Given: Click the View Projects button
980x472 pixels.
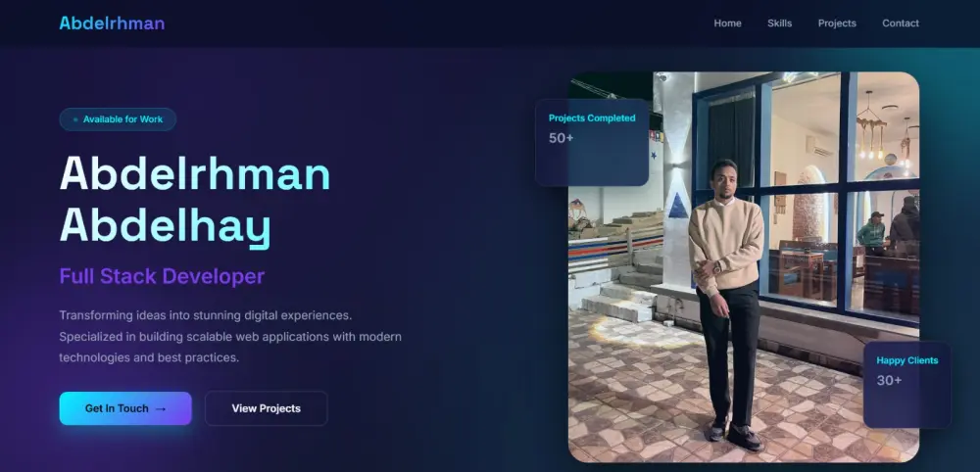Looking at the screenshot, I should [x=267, y=408].
